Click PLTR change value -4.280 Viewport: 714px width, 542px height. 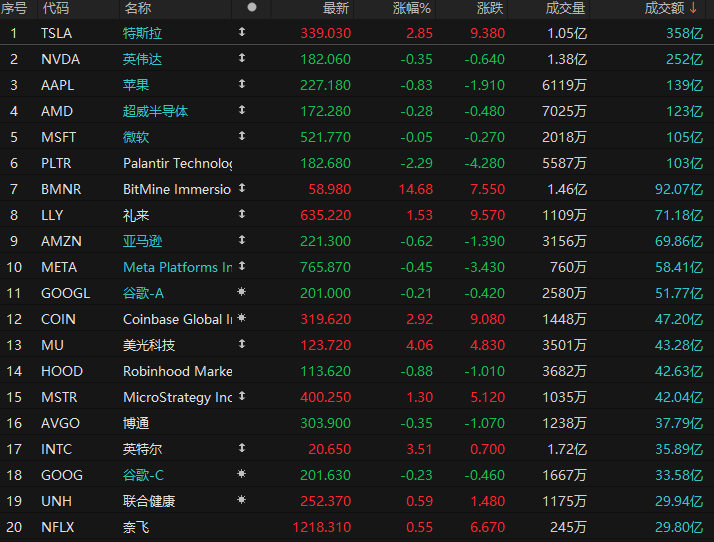coord(484,163)
